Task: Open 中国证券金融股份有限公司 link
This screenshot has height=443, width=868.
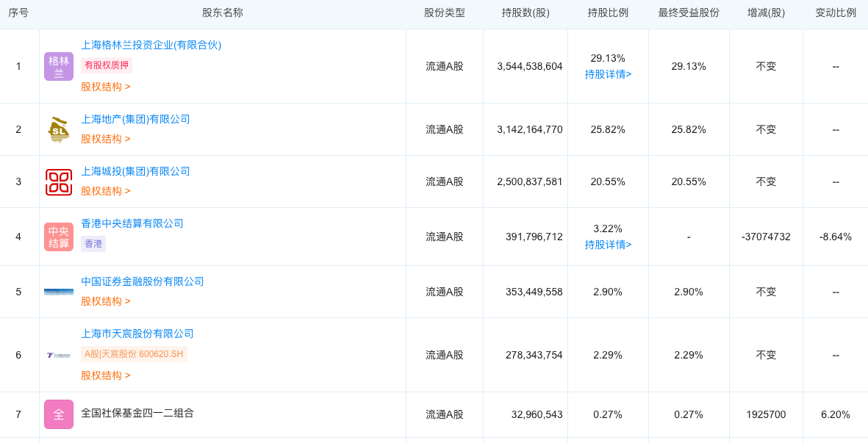Action: 143,281
